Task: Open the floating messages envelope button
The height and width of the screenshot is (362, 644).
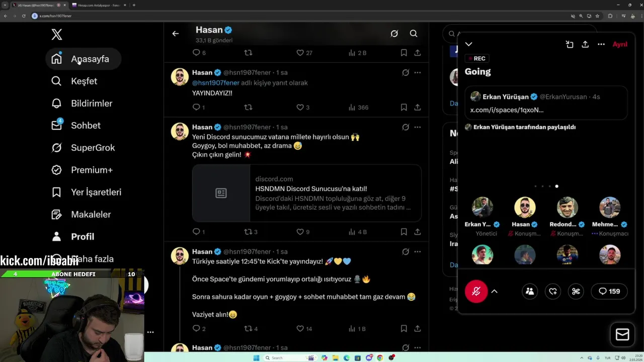Action: [622, 334]
